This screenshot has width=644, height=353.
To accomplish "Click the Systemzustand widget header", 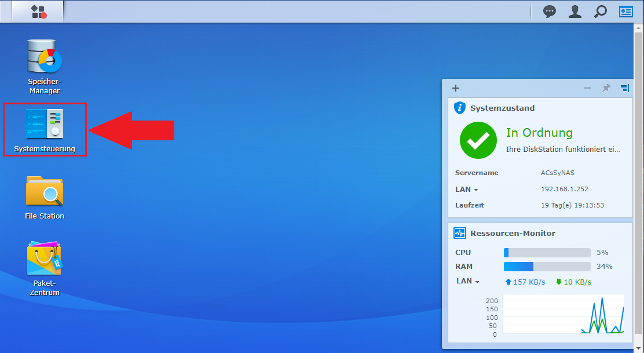I will [502, 108].
